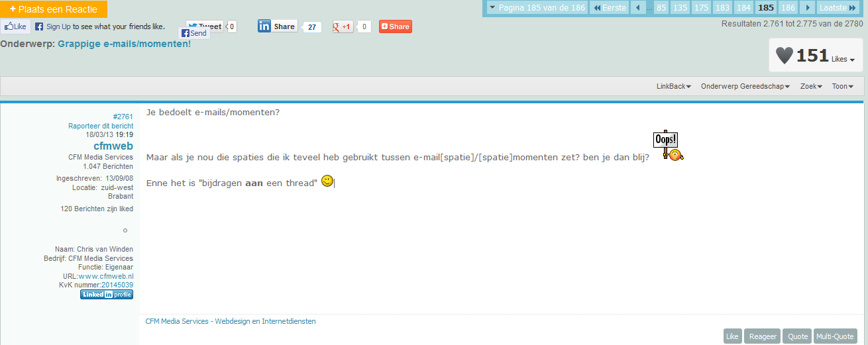Viewport: 868px width, 345px height.
Task: Expand the Toon menu
Action: (842, 86)
